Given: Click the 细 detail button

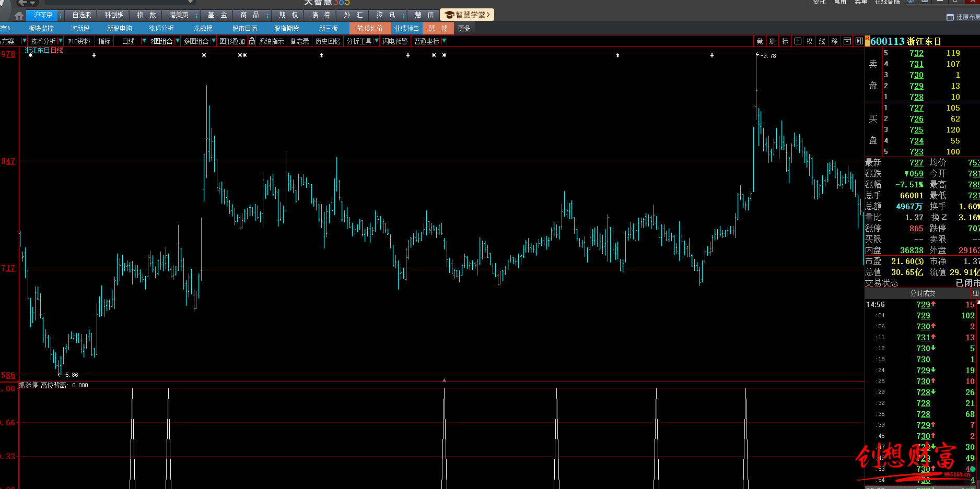Looking at the screenshot, I should click(x=975, y=293).
